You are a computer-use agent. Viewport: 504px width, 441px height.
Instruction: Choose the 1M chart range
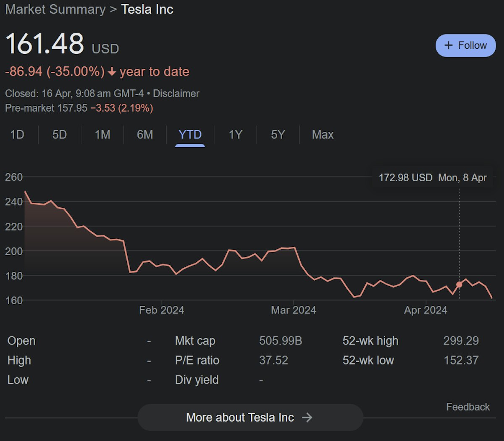tap(102, 135)
